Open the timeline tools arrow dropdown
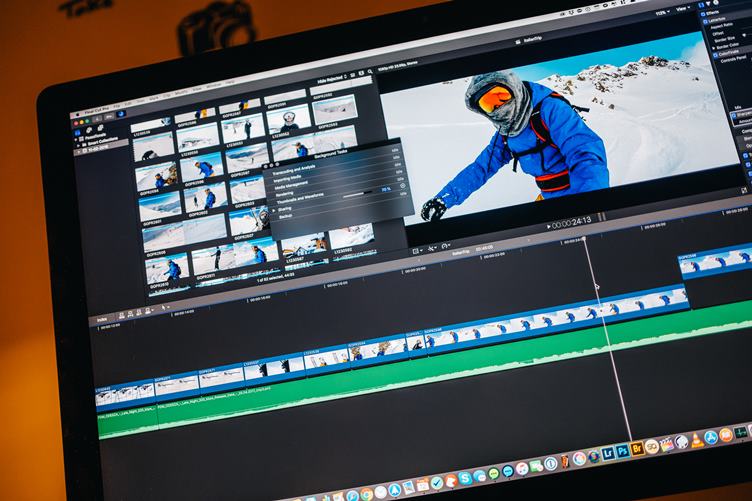Screen dimensions: 752x501 tap(164, 307)
